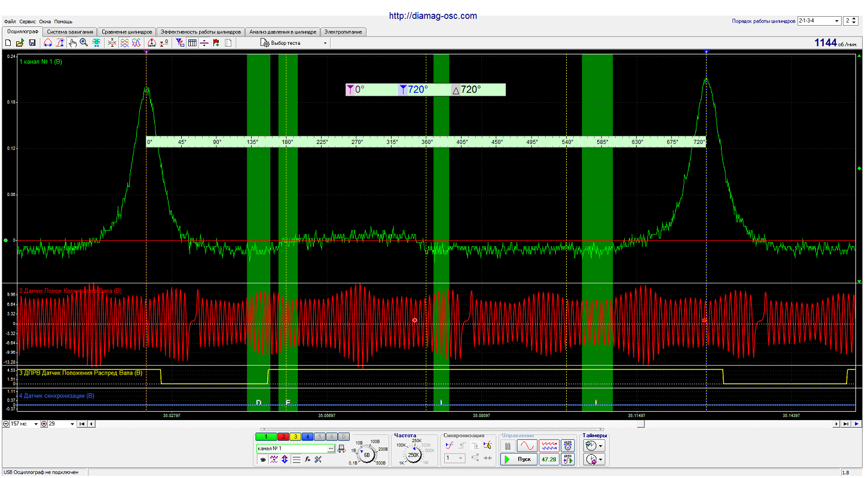Create a new file with the blank page icon

click(x=8, y=42)
